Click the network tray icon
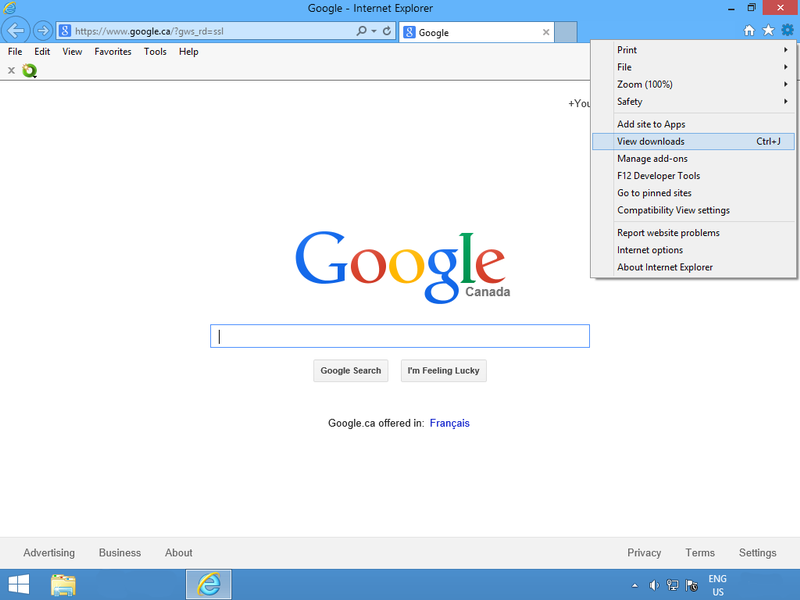The height and width of the screenshot is (600, 800). click(672, 585)
